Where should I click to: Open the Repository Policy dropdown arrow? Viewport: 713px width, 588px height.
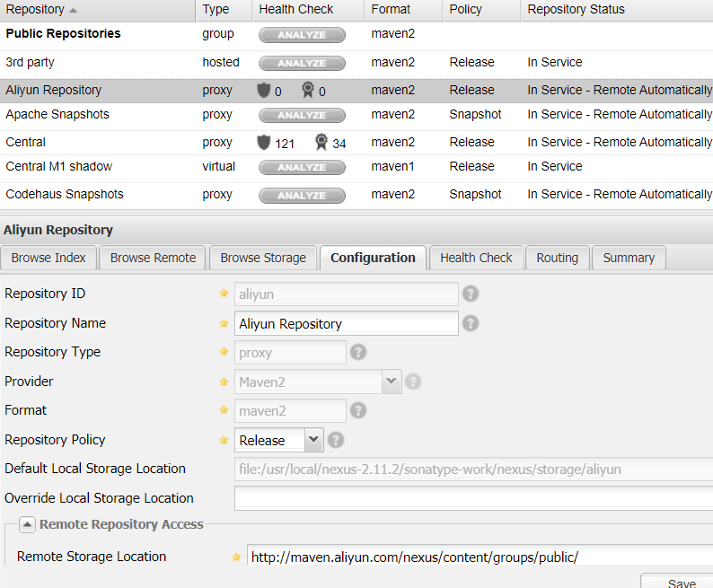(x=313, y=439)
